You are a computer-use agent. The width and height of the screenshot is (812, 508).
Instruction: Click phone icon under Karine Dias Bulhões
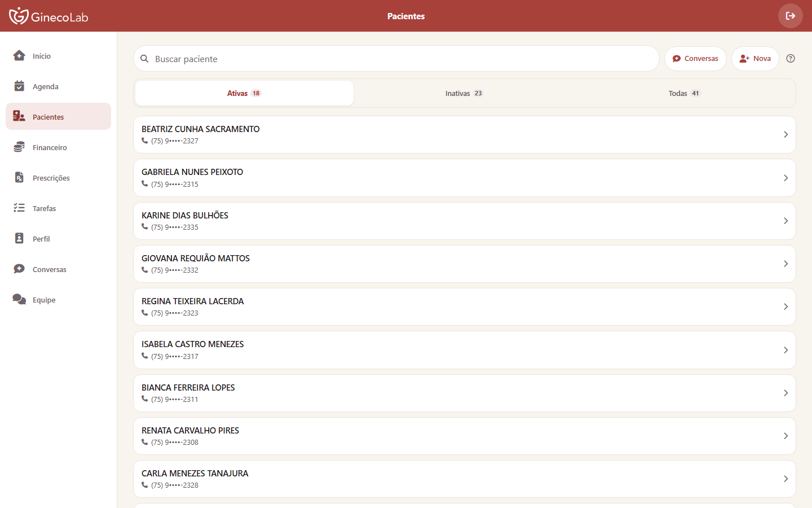tap(145, 227)
